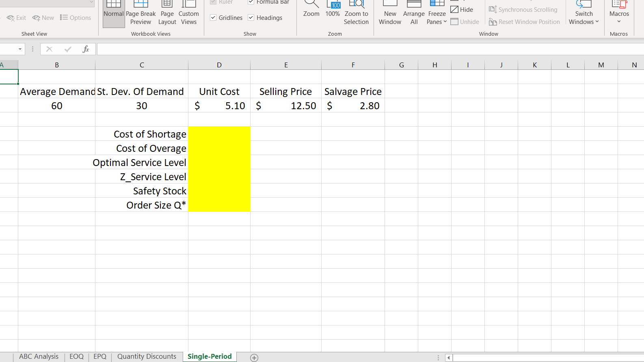
Task: Select column M header
Action: pyautogui.click(x=601, y=65)
